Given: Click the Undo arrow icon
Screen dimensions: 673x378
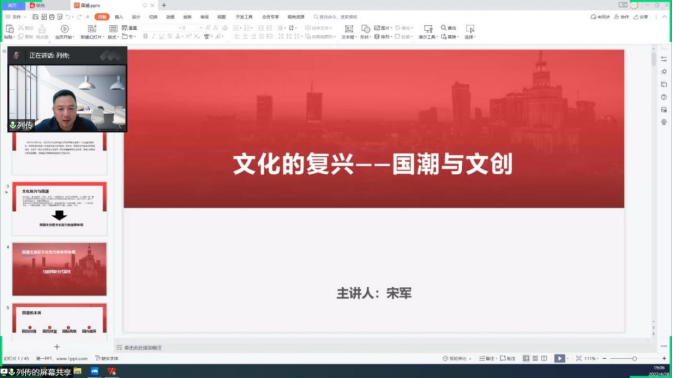Looking at the screenshot, I should (x=68, y=17).
